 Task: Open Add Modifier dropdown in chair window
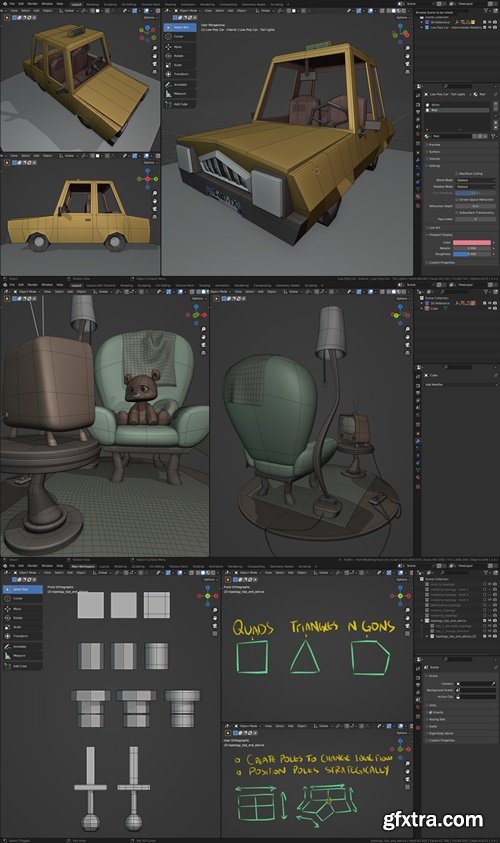pyautogui.click(x=461, y=385)
